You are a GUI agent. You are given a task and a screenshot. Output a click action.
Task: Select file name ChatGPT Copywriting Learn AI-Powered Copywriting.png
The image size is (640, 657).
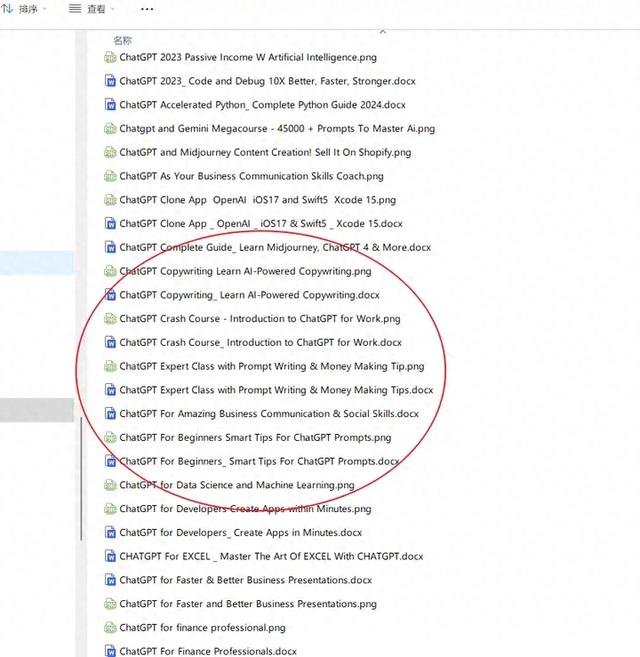click(245, 271)
